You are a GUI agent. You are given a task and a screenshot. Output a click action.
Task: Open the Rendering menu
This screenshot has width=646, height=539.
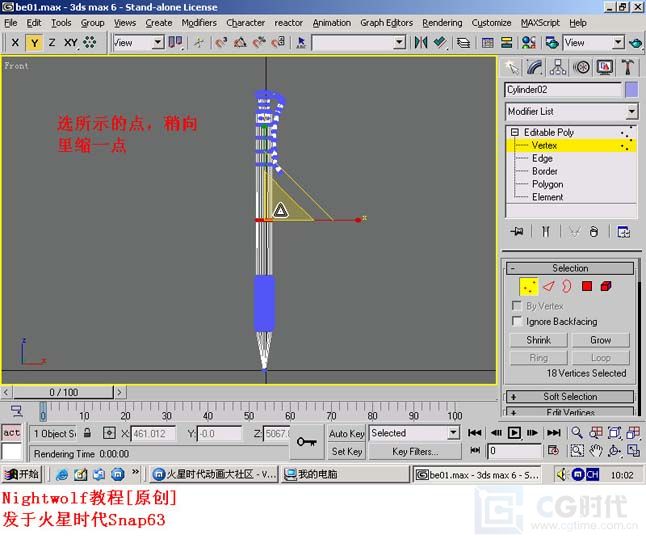[442, 23]
